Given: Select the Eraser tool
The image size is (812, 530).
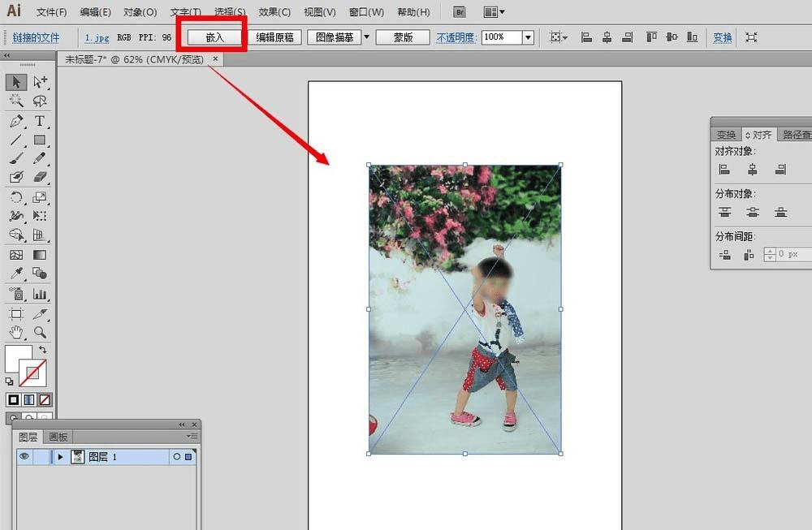Looking at the screenshot, I should (40, 177).
